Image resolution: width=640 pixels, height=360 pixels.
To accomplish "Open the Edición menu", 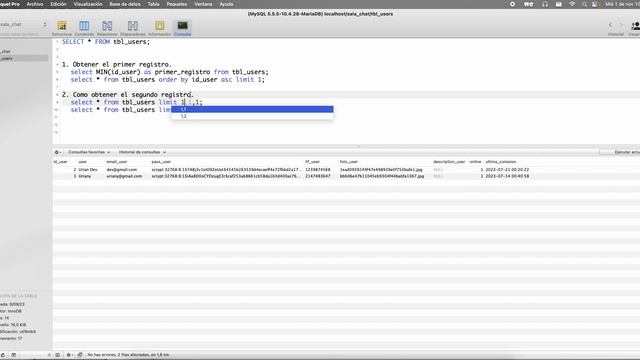I will 58,4.
